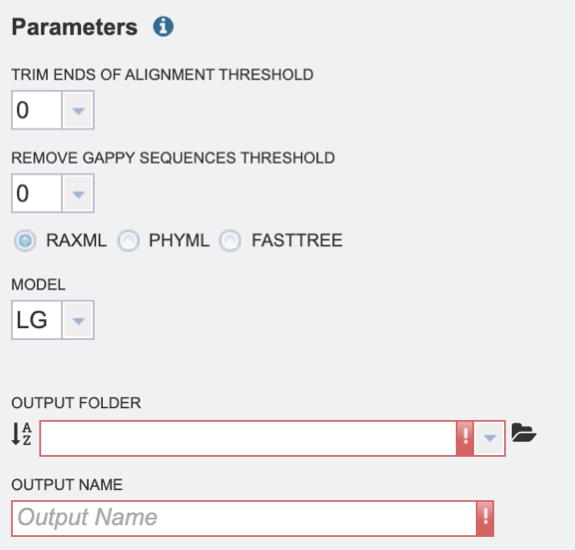Expand the Trim Ends of Alignment Threshold dropdown
This screenshot has height=550, width=575.
78,110
